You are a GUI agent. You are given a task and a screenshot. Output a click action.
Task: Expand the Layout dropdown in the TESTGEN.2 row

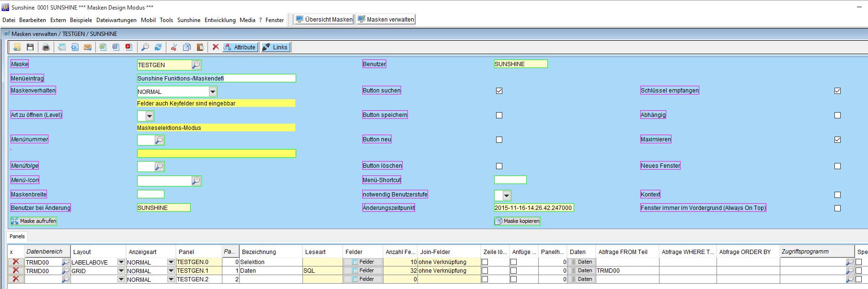pos(121,279)
